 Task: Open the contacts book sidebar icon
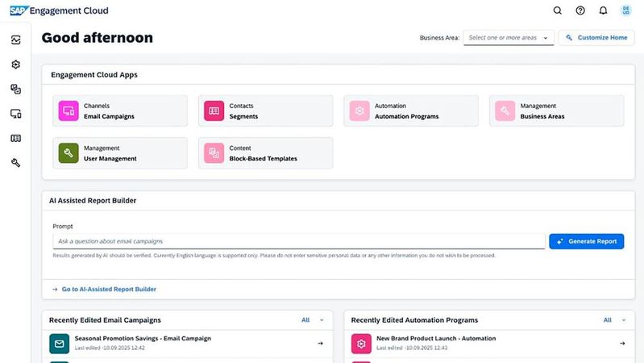(15, 138)
